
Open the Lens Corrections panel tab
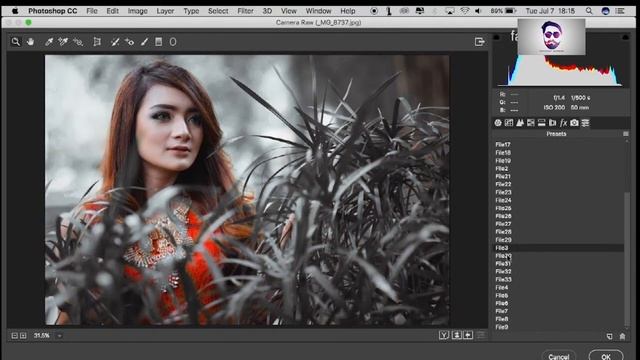553,123
